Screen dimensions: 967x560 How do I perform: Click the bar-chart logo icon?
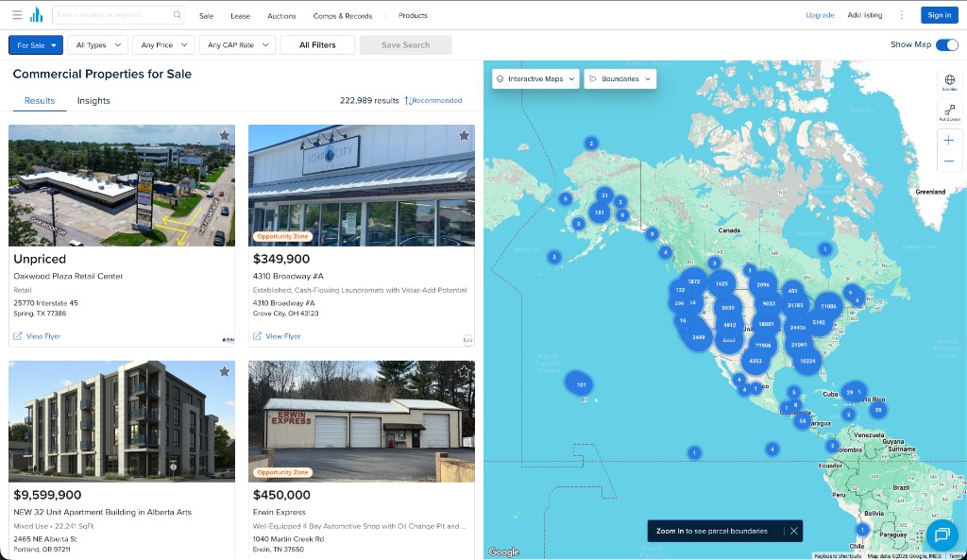(x=38, y=14)
